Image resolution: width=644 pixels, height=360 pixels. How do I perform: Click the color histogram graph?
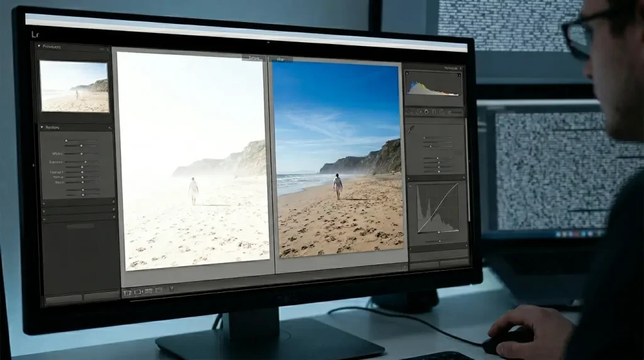pyautogui.click(x=433, y=88)
